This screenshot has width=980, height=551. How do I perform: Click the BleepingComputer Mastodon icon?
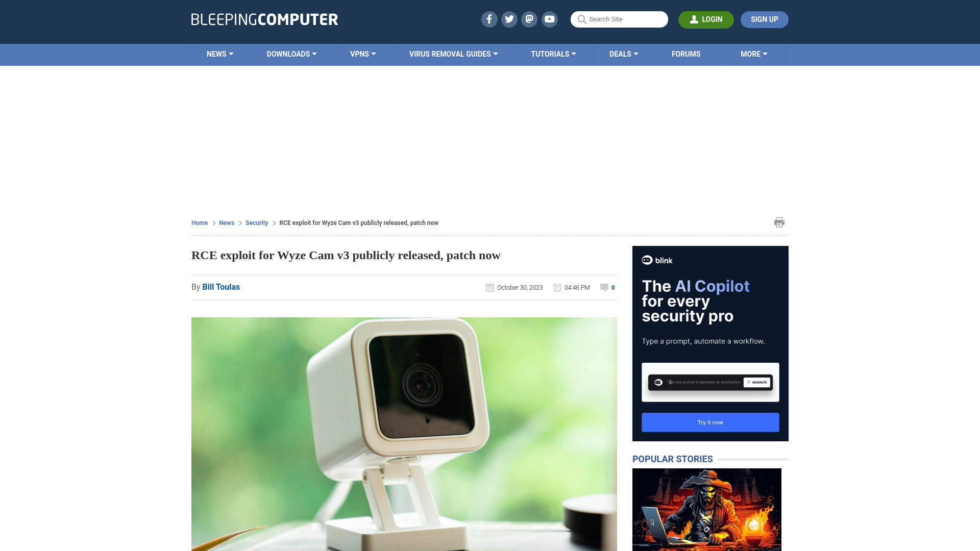pos(530,19)
